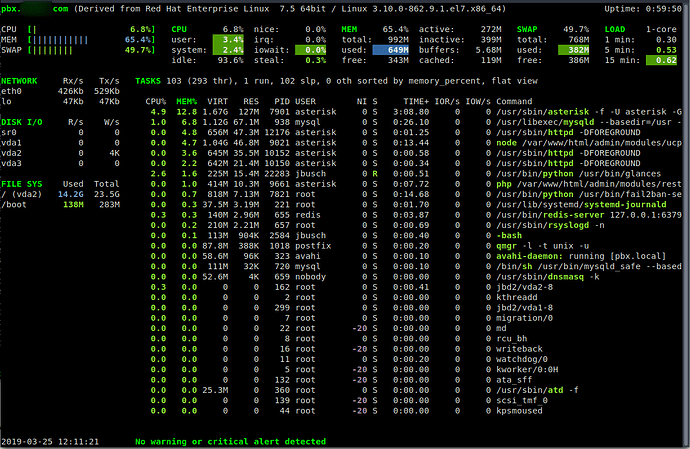Select the eth0 network interface line

(60, 91)
